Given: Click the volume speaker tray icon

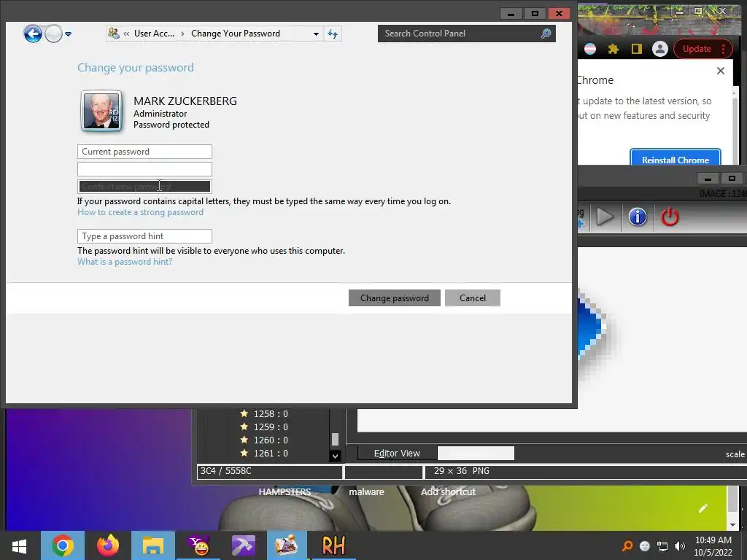Looking at the screenshot, I should coord(680,546).
